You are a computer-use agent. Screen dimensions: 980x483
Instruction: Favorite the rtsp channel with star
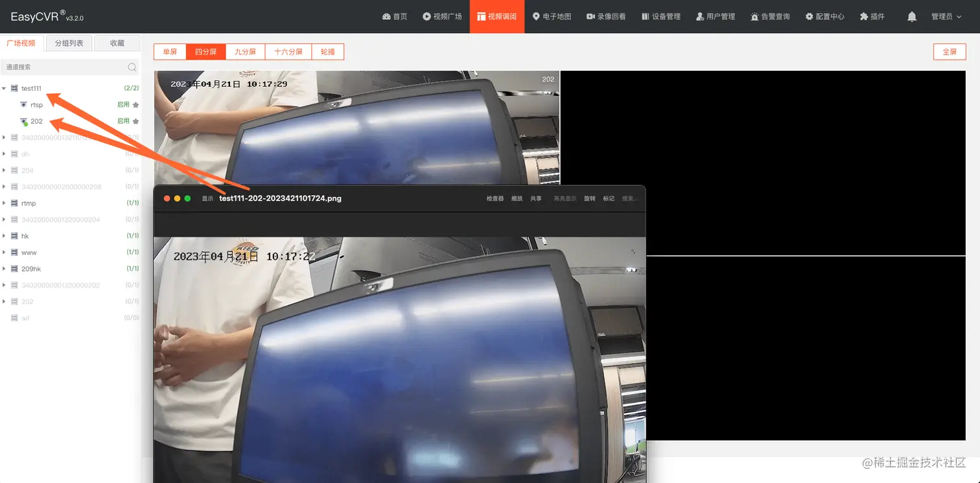135,104
